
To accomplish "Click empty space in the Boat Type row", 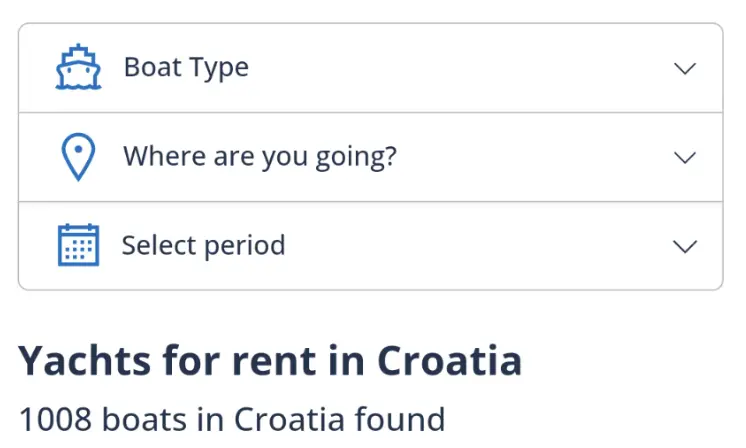I will click(460, 68).
